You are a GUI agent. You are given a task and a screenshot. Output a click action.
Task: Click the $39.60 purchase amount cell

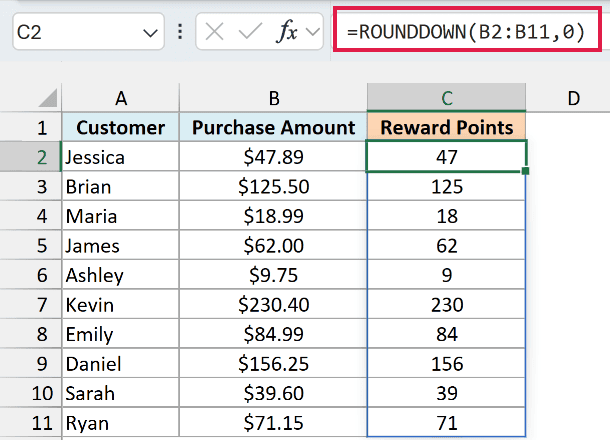(273, 393)
